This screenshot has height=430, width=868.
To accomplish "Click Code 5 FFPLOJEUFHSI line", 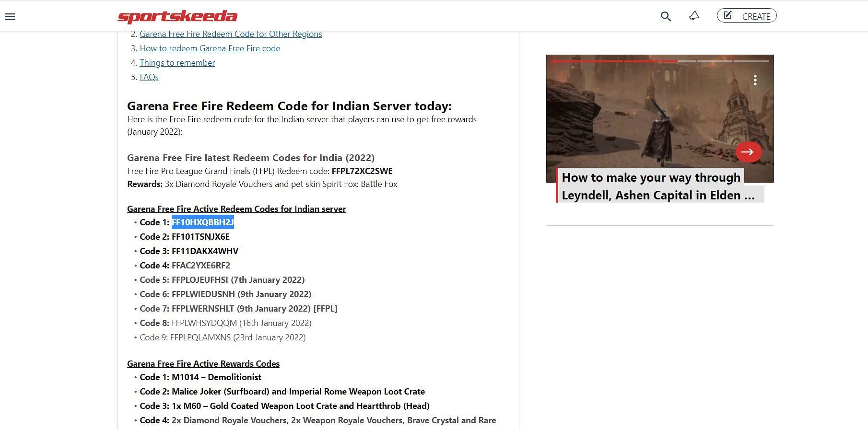I will pyautogui.click(x=222, y=280).
